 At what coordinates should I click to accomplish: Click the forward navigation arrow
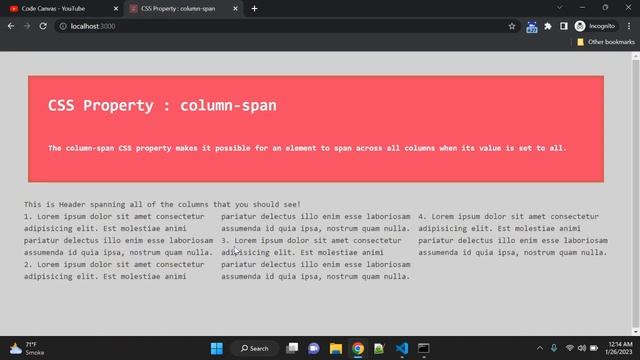[27, 26]
